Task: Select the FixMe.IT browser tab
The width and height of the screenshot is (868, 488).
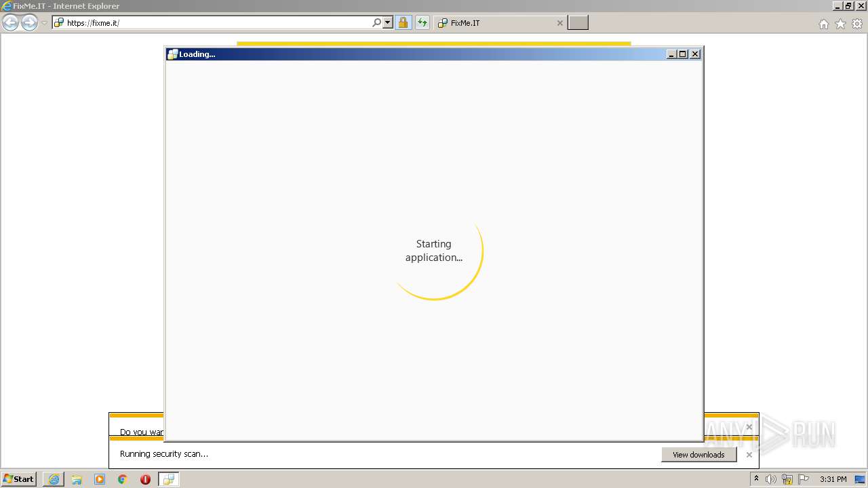Action: (x=499, y=22)
